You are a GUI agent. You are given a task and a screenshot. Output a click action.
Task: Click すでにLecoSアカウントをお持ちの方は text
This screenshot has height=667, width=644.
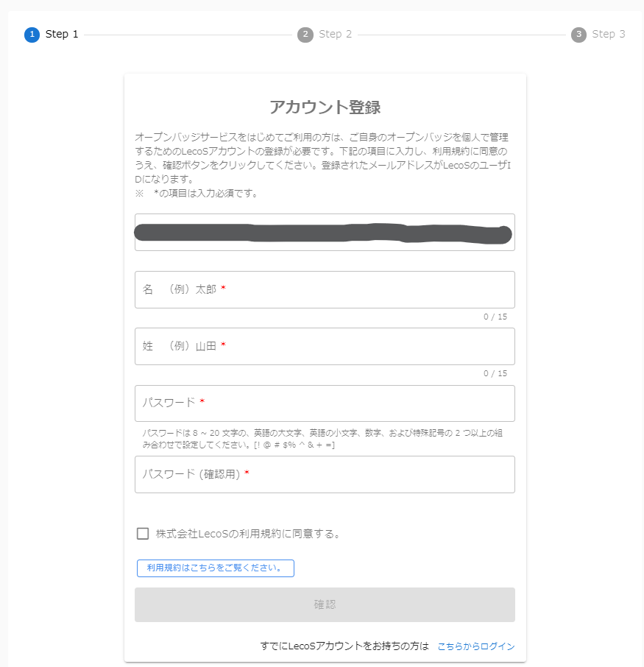[344, 646]
